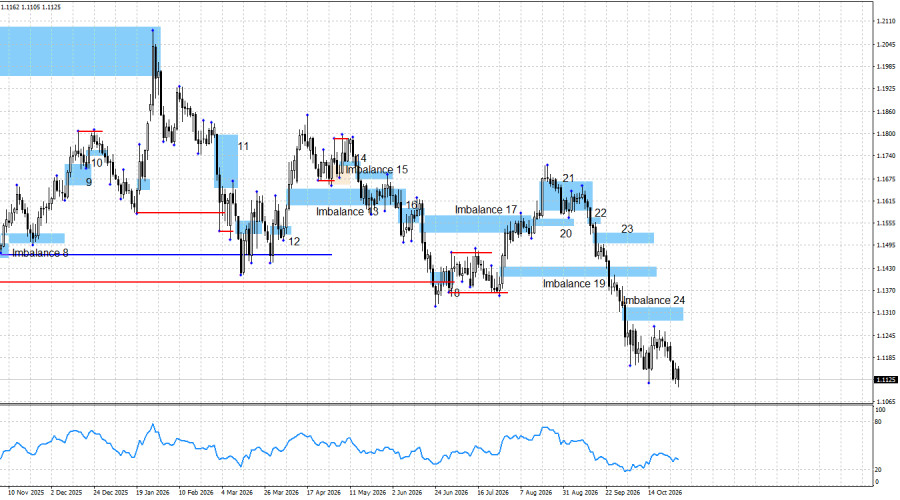The image size is (900, 500).
Task: Click the 80 level on oscillator scale
Action: coord(878,422)
